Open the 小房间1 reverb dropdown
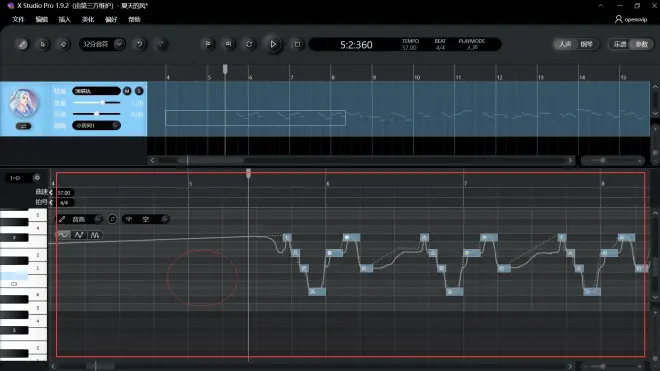 (96, 125)
